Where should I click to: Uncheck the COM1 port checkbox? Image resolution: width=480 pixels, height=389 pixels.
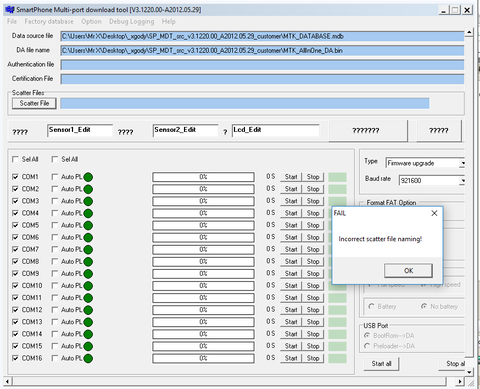pyautogui.click(x=15, y=177)
